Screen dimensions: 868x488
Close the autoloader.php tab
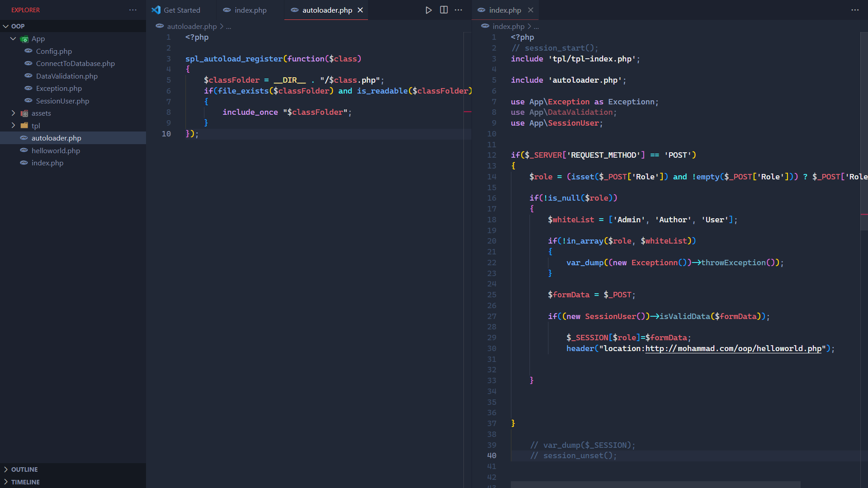[360, 10]
